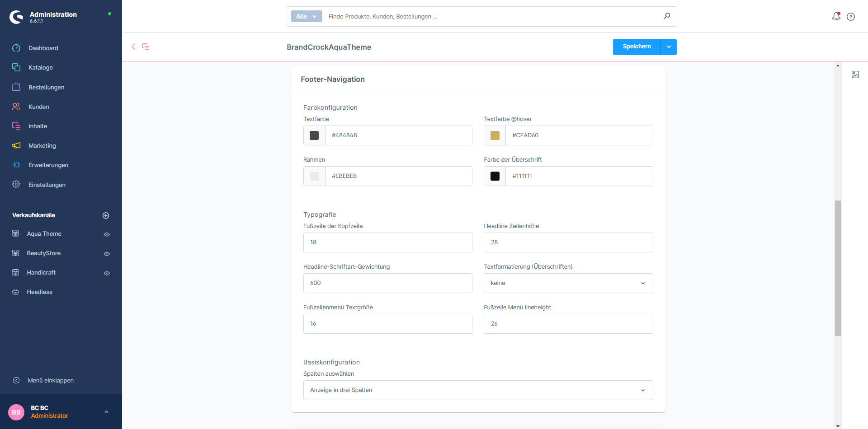
Task: Toggle storefront view for Aqua Theme
Action: [x=107, y=234]
